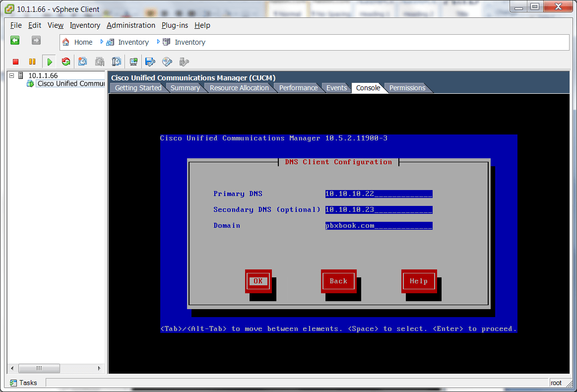The image size is (577, 392).
Task: Open the Administration menu
Action: pos(130,25)
